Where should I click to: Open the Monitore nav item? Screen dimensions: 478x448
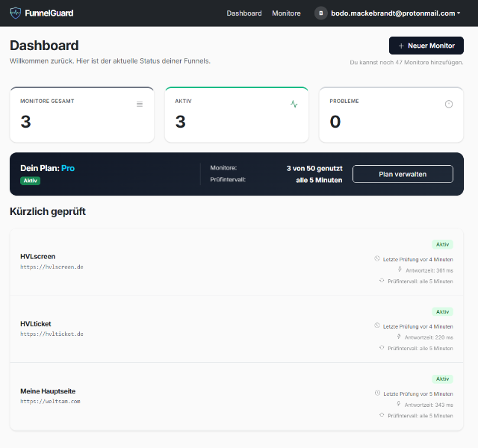pyautogui.click(x=286, y=13)
